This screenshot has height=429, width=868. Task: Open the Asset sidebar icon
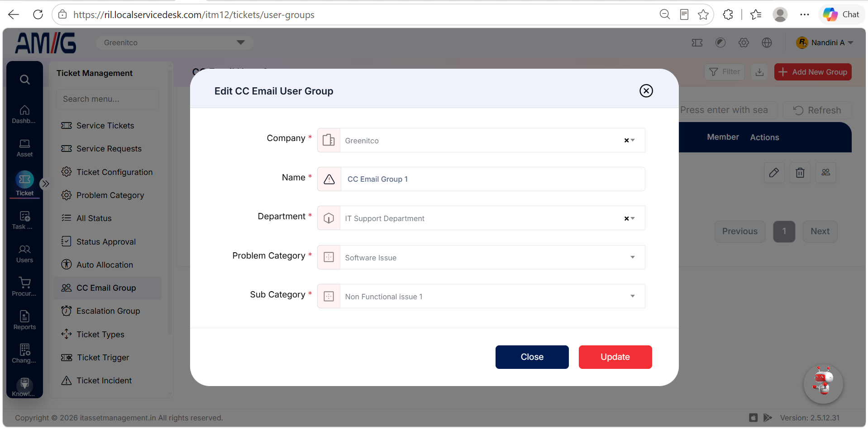click(x=24, y=148)
